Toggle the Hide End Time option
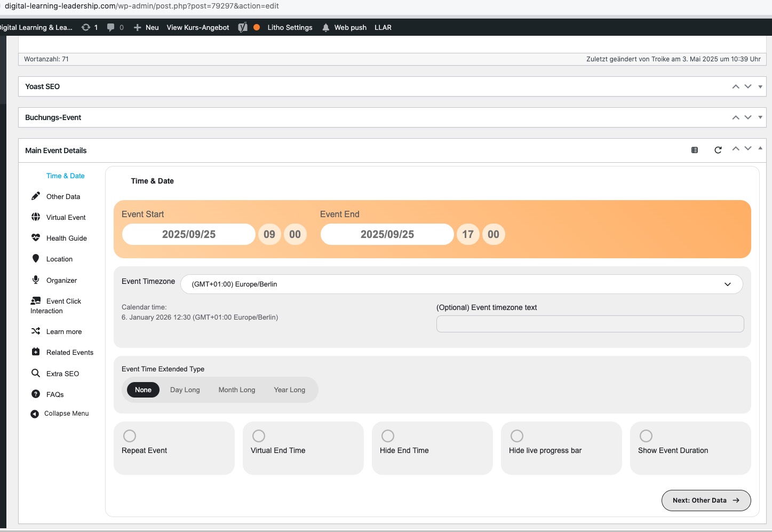Viewport: 772px width, 532px height. (388, 436)
